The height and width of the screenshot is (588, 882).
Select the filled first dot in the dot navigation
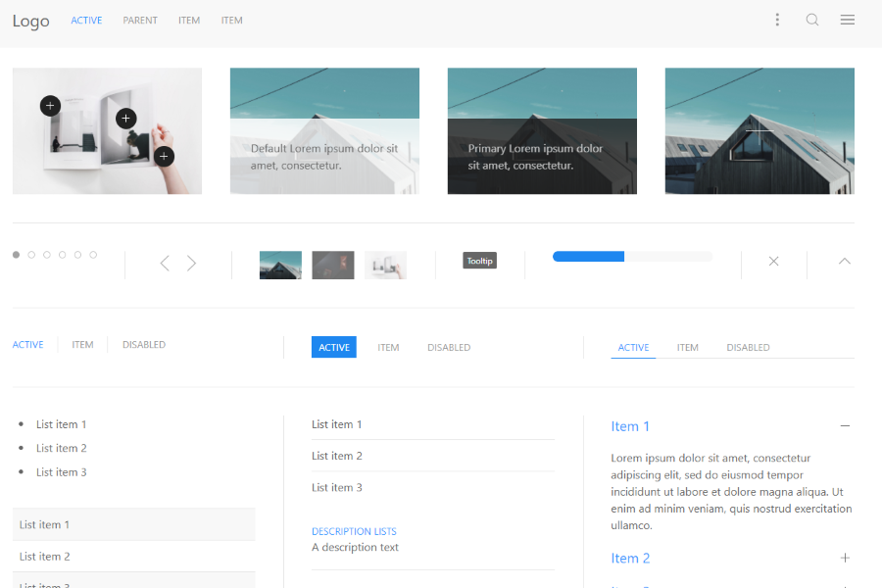tap(17, 255)
